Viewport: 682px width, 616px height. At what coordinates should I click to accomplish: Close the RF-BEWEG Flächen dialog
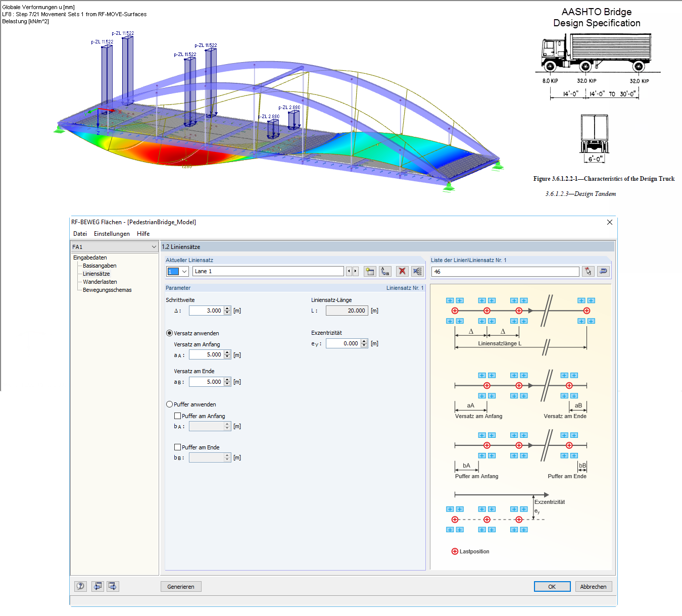pos(610,222)
